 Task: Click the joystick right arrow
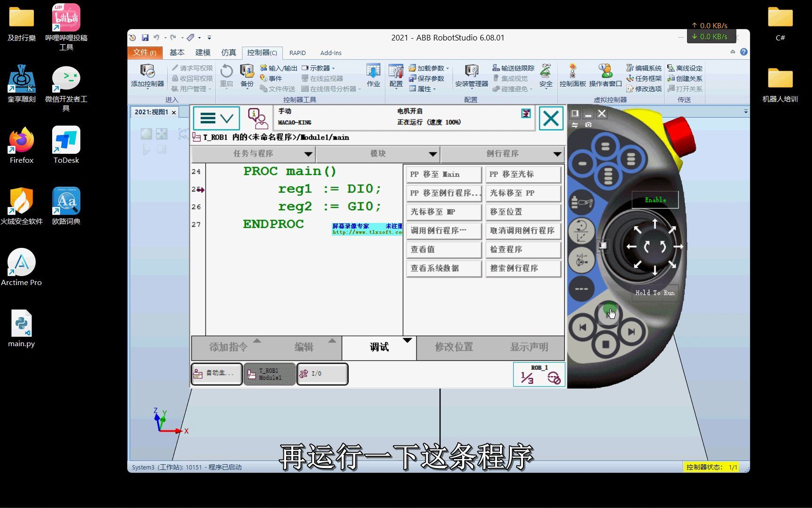(x=678, y=246)
